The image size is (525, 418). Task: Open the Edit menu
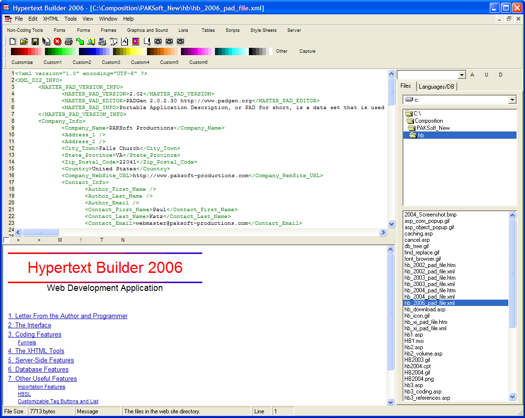point(33,19)
